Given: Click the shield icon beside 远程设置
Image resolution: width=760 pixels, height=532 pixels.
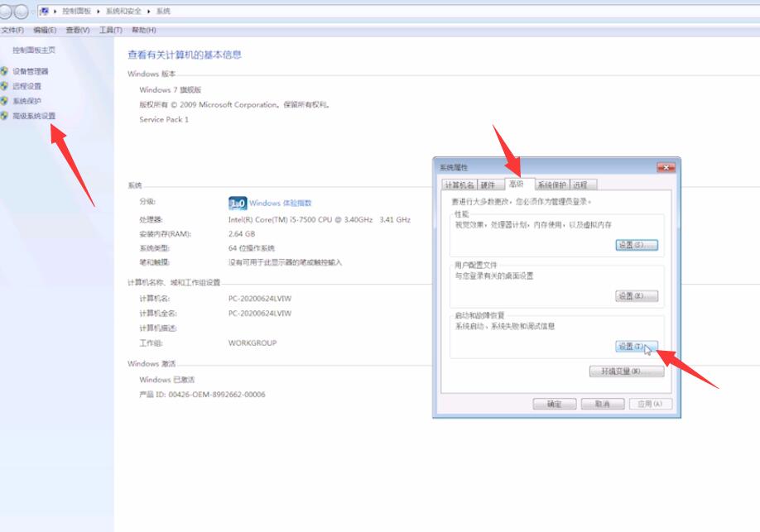Looking at the screenshot, I should [x=4, y=86].
